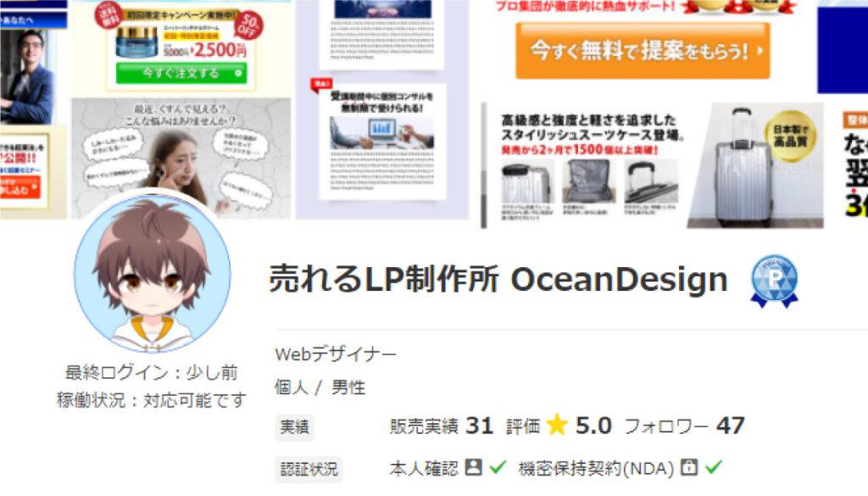Open the skincare cream LP thumbnail
The width and height of the screenshot is (868, 496).
[x=181, y=109]
